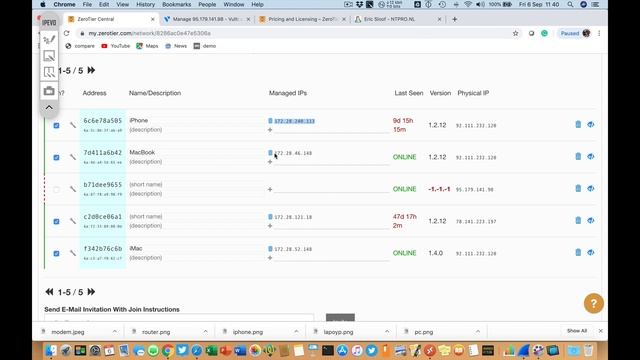This screenshot has height=360, width=640.
Task: Toggle authorization checkbox for MacBook member
Action: click(x=56, y=157)
